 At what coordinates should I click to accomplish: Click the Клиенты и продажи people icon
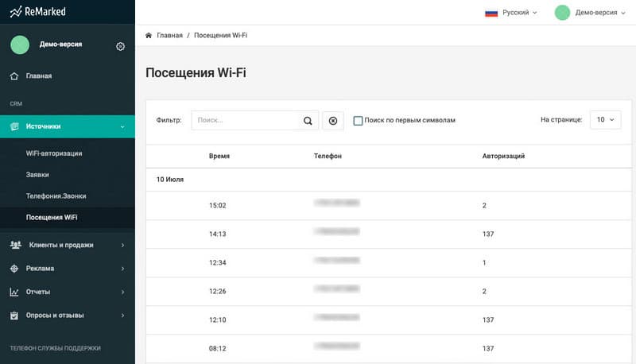tap(15, 245)
